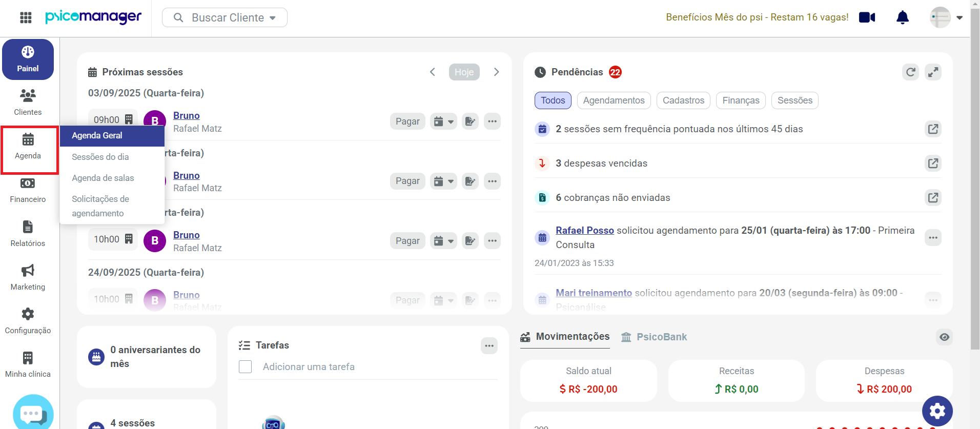The width and height of the screenshot is (980, 429).
Task: Switch to Movimentações tab
Action: tap(565, 337)
